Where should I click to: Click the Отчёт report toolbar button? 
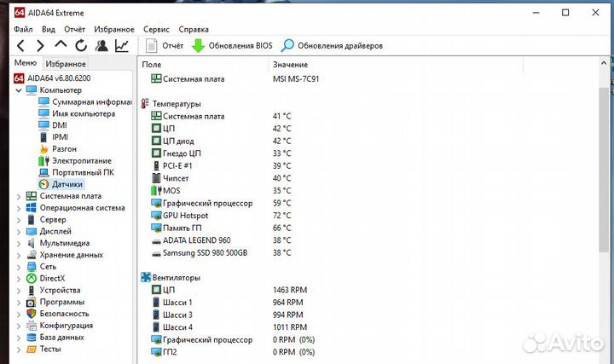[164, 46]
